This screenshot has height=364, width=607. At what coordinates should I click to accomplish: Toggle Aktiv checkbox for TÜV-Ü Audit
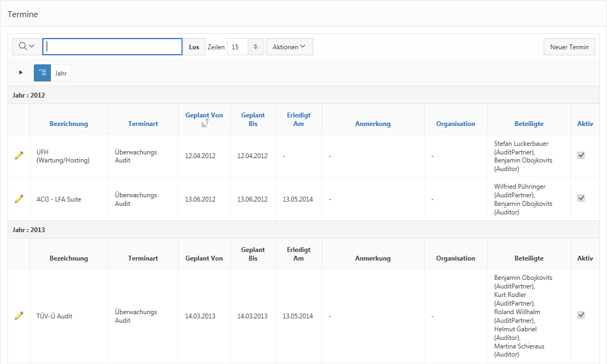[x=581, y=315]
